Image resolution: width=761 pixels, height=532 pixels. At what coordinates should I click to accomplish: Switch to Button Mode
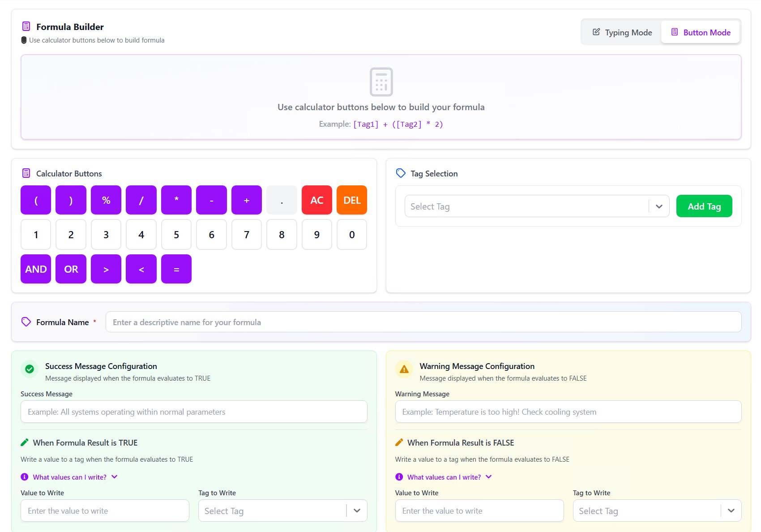click(x=700, y=32)
